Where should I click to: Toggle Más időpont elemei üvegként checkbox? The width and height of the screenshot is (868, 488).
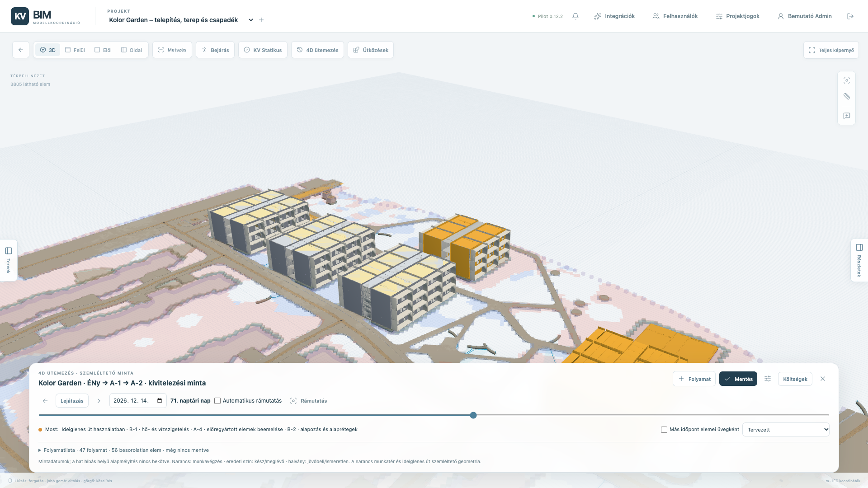[x=664, y=430]
